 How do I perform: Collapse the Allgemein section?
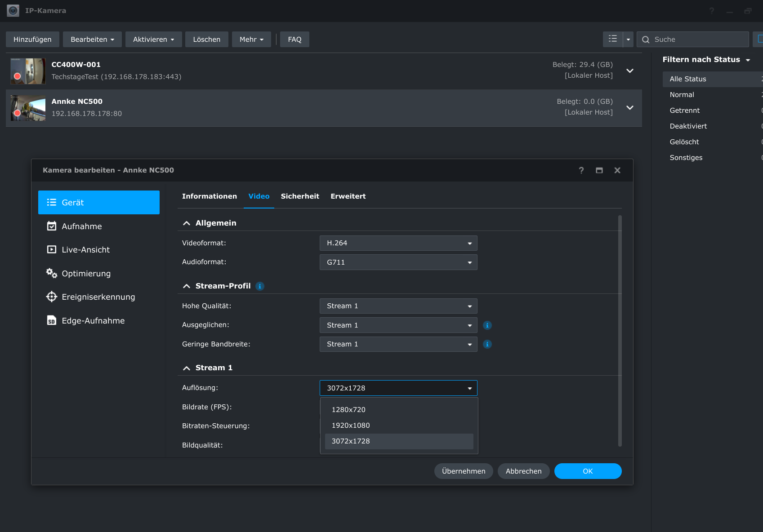(x=187, y=223)
